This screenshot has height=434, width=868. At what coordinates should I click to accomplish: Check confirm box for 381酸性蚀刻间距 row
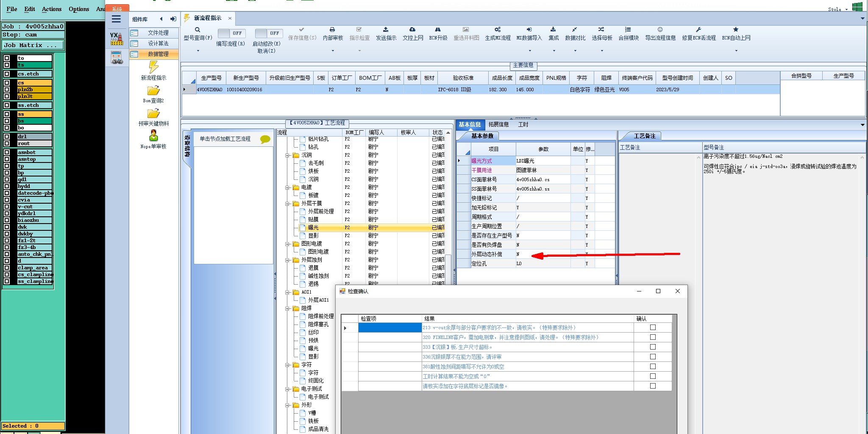pos(653,367)
